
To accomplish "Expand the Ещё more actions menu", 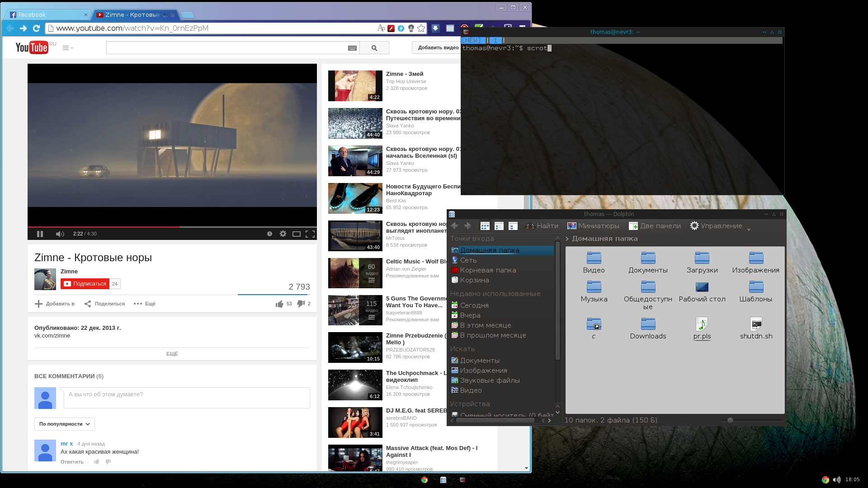I will click(144, 304).
